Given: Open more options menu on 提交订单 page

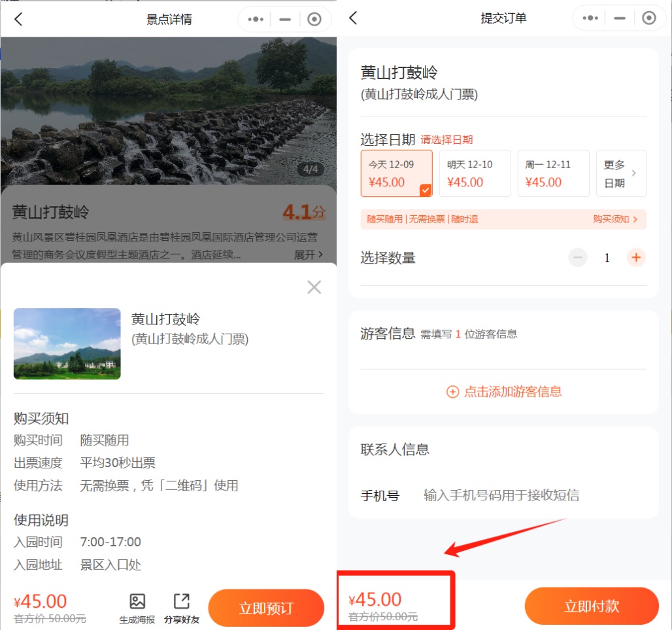Looking at the screenshot, I should point(590,18).
